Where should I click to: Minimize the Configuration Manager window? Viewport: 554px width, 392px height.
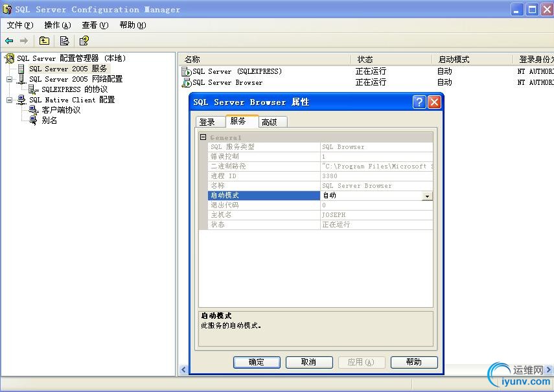coord(517,10)
